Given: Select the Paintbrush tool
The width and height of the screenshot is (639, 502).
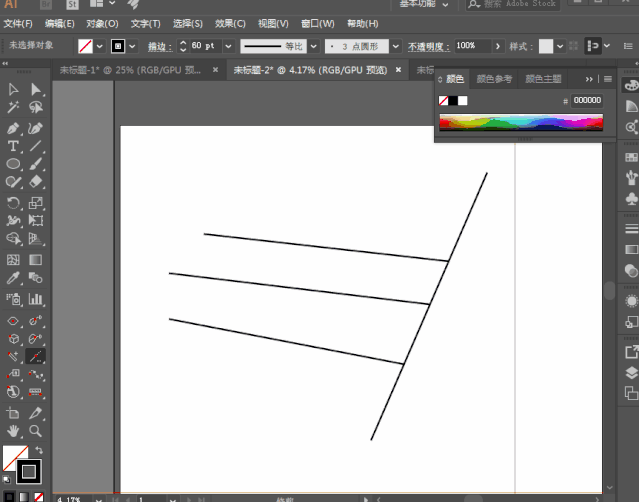Looking at the screenshot, I should (x=36, y=164).
